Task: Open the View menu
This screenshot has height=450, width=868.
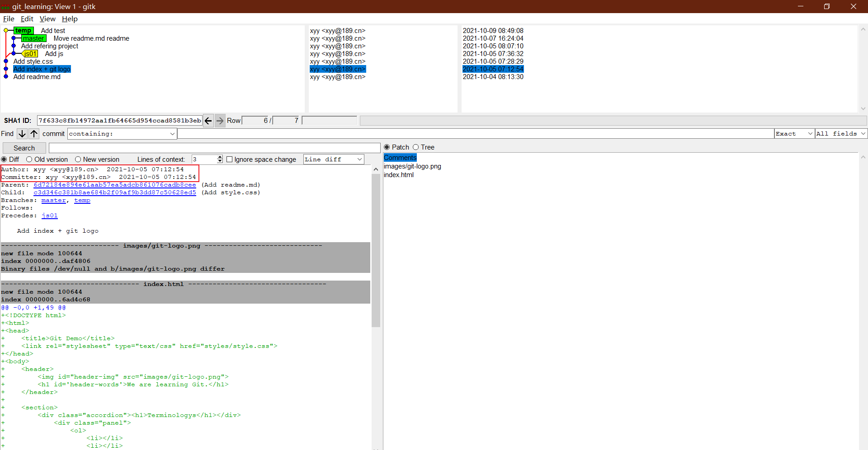Action: tap(47, 19)
